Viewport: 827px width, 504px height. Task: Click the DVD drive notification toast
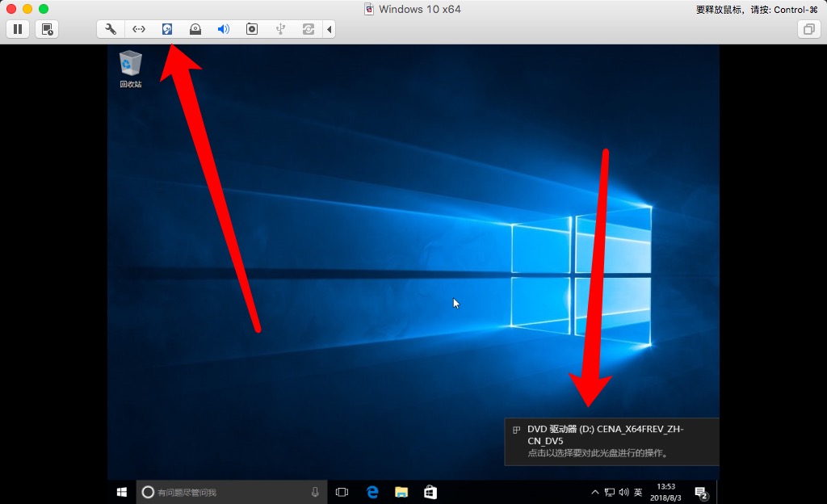coord(612,441)
